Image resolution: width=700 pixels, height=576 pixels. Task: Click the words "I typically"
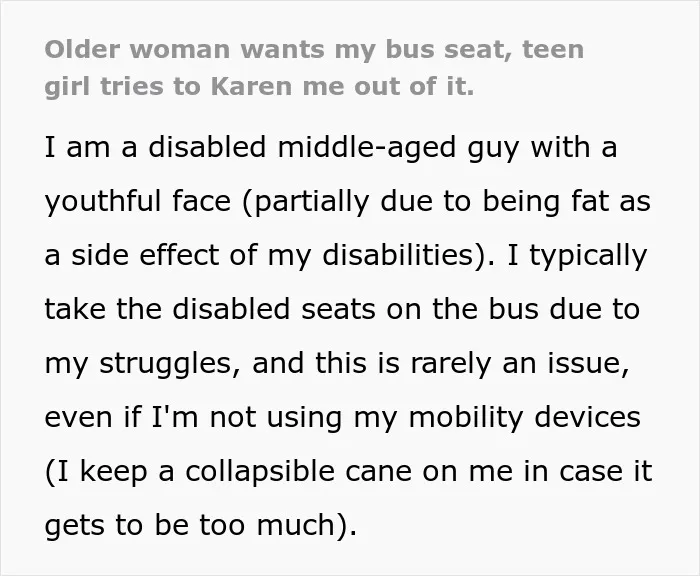point(577,256)
